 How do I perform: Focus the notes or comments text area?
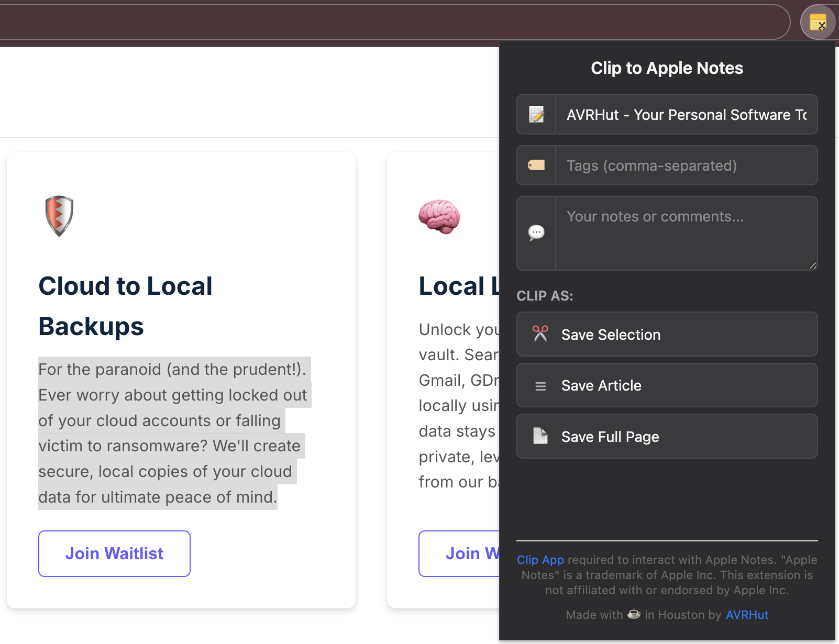(686, 234)
